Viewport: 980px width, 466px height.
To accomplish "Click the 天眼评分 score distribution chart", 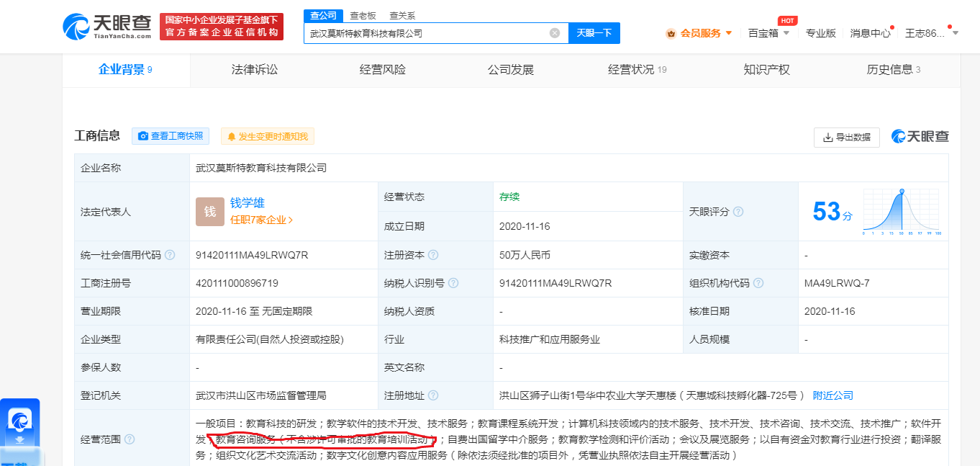I will click(x=902, y=212).
